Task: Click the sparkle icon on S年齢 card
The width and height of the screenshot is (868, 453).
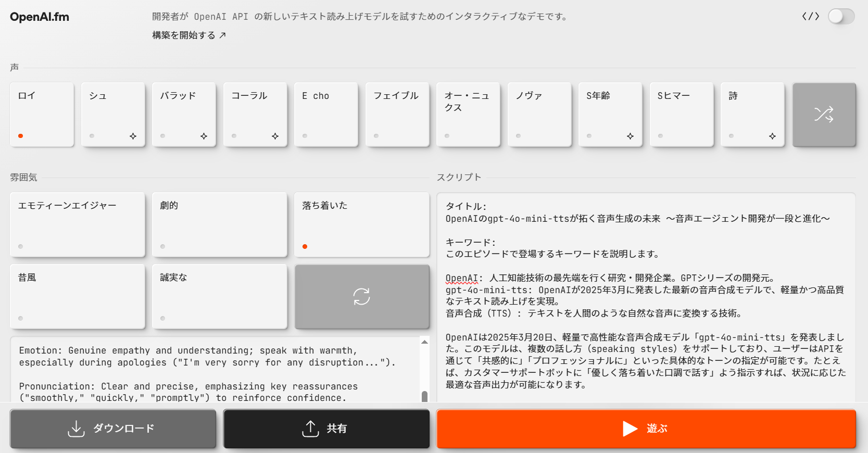Action: [631, 136]
